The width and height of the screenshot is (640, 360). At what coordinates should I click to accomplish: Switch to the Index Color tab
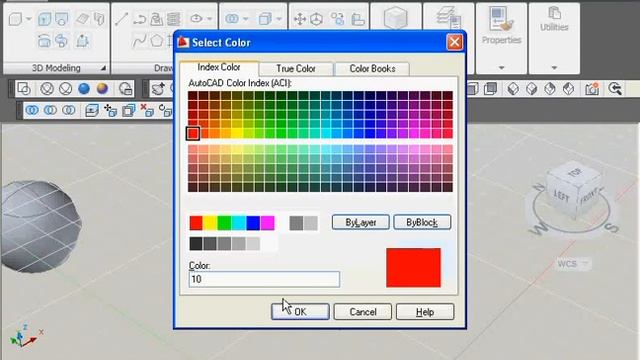coord(219,67)
